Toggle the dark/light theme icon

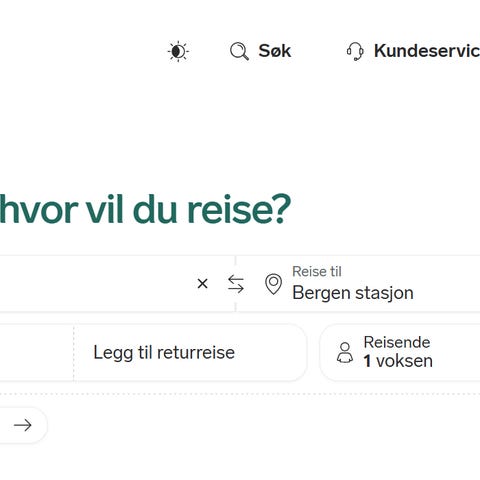click(178, 52)
